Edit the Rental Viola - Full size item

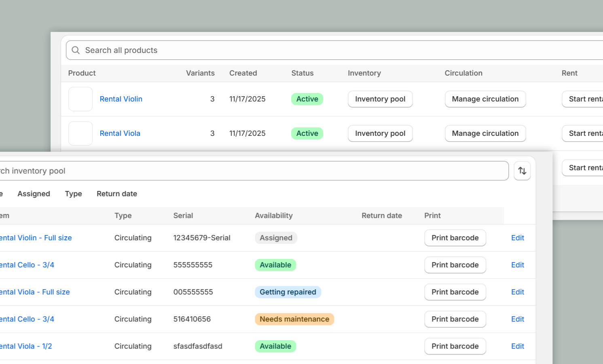click(517, 292)
